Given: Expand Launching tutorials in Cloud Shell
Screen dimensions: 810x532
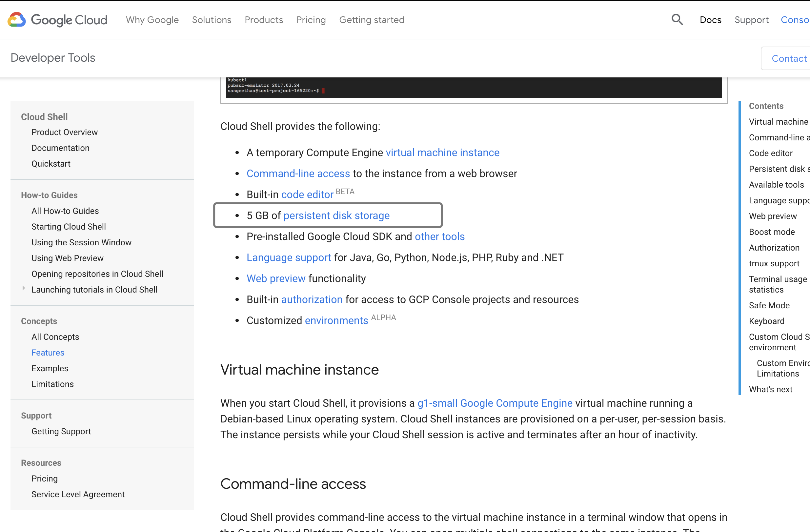Looking at the screenshot, I should 24,288.
